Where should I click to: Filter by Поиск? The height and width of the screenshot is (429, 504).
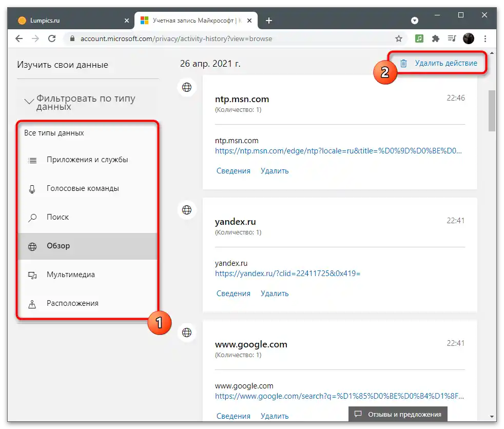(87, 217)
